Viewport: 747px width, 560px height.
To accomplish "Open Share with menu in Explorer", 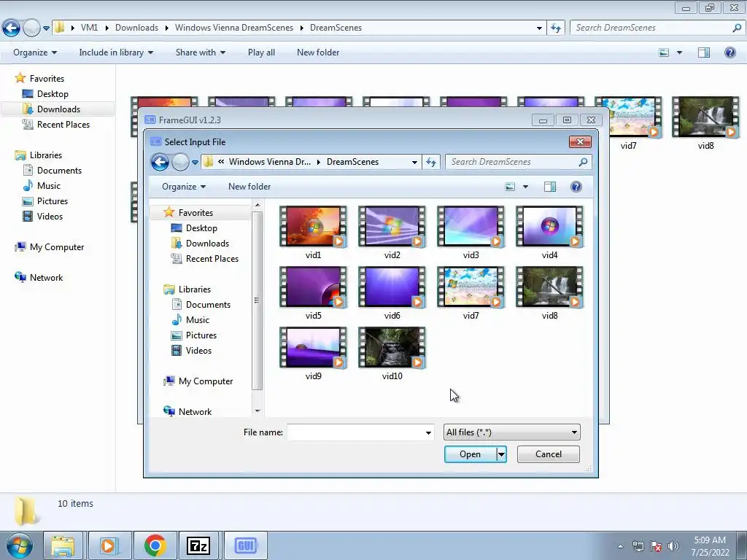I will 200,52.
